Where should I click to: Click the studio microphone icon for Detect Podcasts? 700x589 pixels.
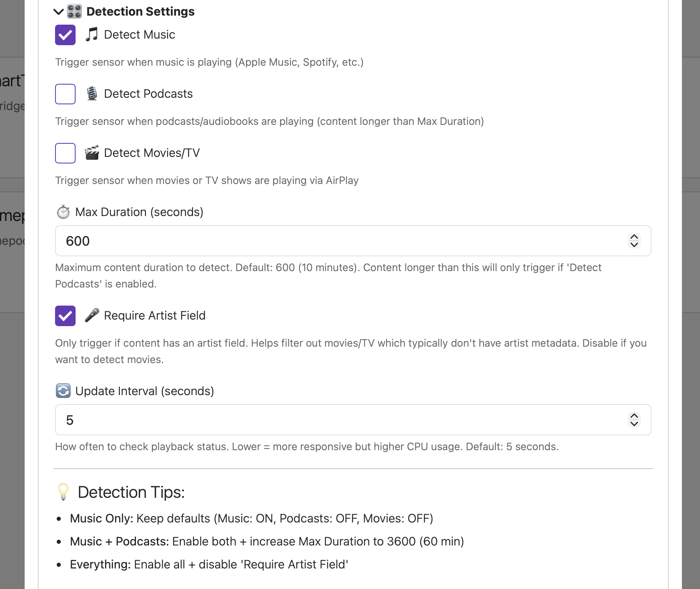point(92,94)
